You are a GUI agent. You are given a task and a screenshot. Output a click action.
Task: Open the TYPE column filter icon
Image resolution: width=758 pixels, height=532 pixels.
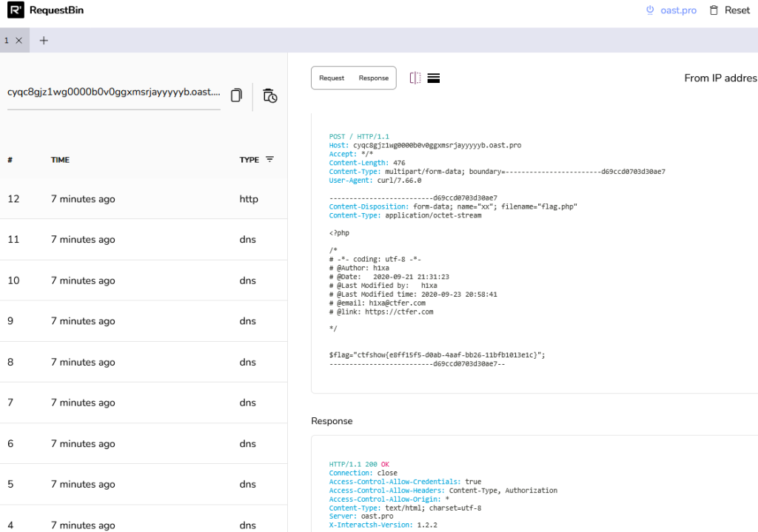[269, 159]
